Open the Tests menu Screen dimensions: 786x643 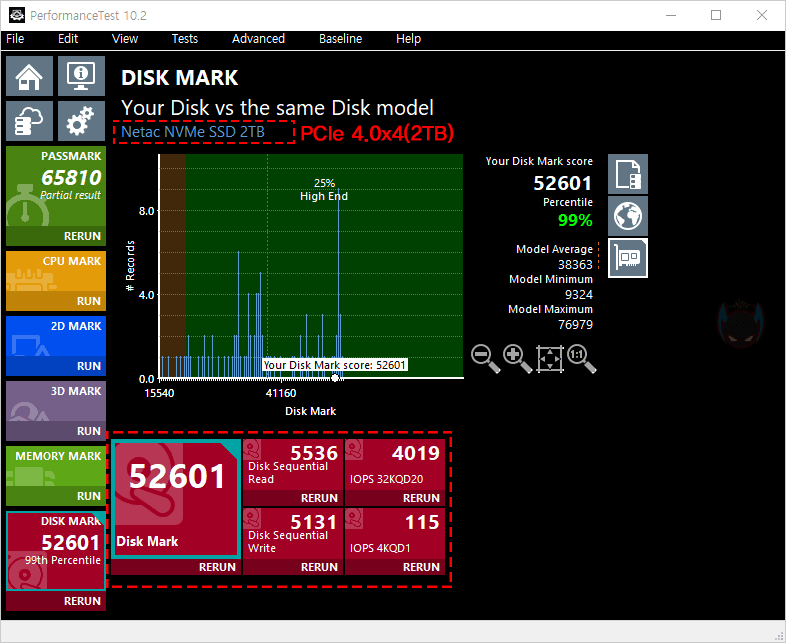(184, 39)
